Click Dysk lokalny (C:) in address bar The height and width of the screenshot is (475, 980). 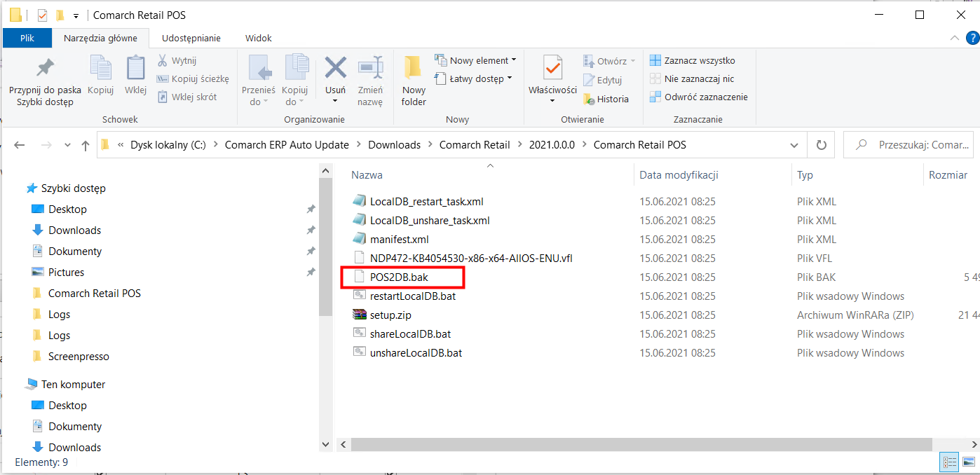(168, 145)
